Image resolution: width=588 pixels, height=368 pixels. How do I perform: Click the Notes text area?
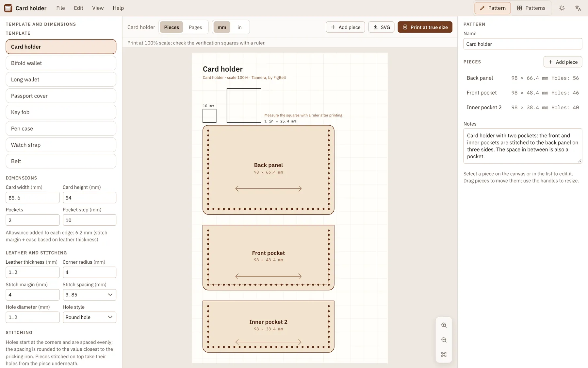[522, 146]
